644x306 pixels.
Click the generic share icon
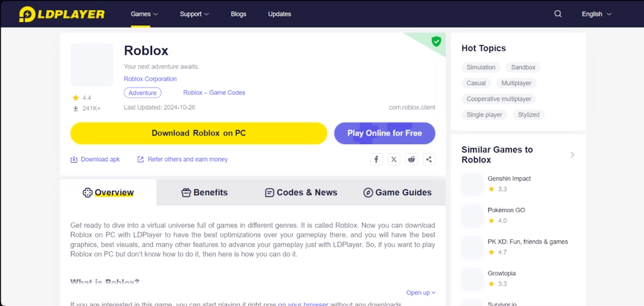click(429, 159)
